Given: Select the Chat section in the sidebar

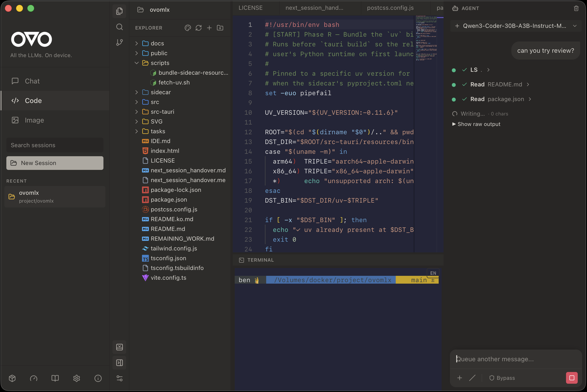Looking at the screenshot, I should pos(32,81).
